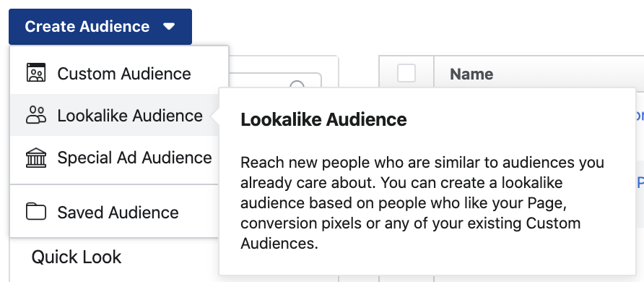Tick the select-all checkbox beside Name

pyautogui.click(x=406, y=74)
